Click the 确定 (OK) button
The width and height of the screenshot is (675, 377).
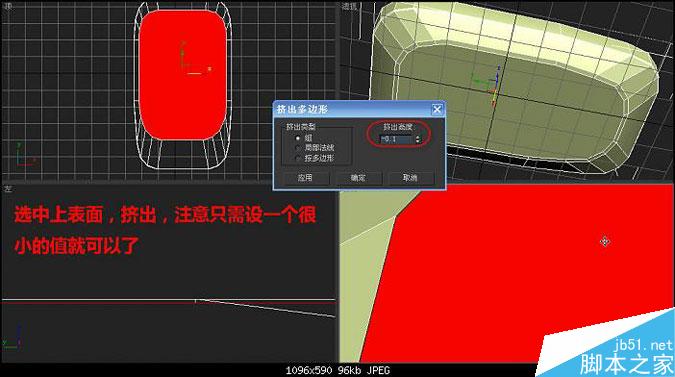358,178
